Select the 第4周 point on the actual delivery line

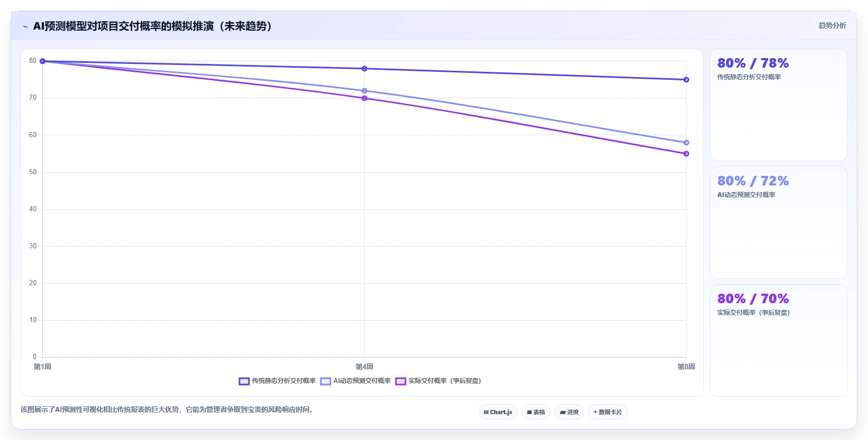tap(364, 98)
